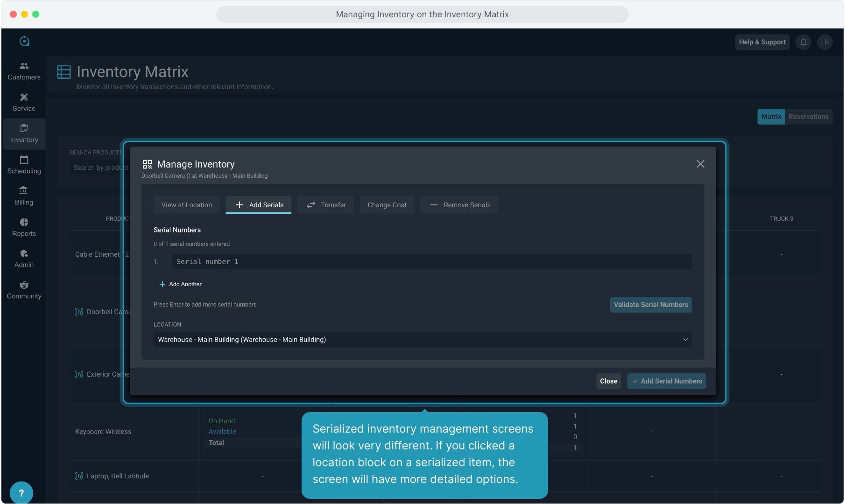
Task: Close the Manage Inventory dialog with X
Action: click(700, 164)
